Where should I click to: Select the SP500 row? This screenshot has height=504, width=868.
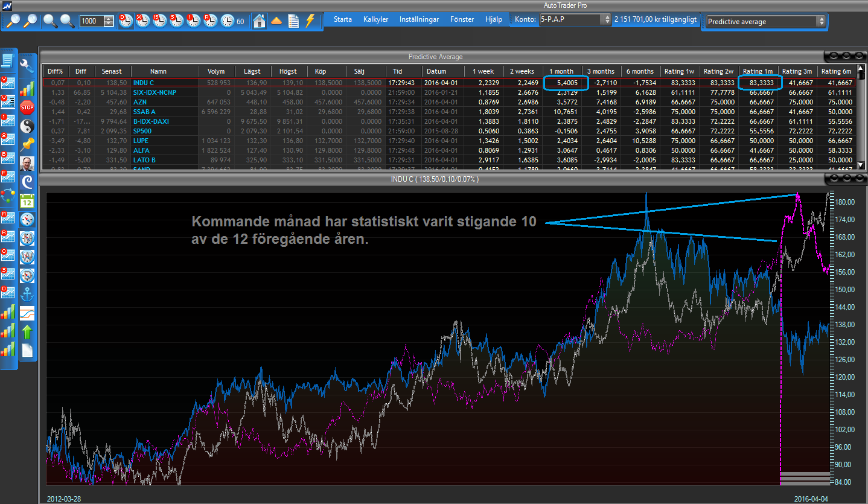pyautogui.click(x=449, y=131)
